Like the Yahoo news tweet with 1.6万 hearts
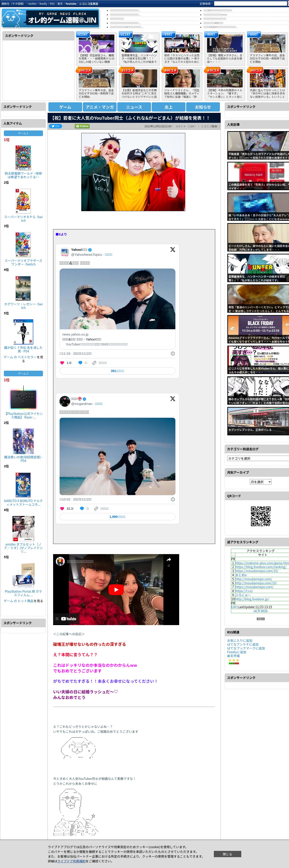Viewport: 289px width, 868px height. coord(62,363)
